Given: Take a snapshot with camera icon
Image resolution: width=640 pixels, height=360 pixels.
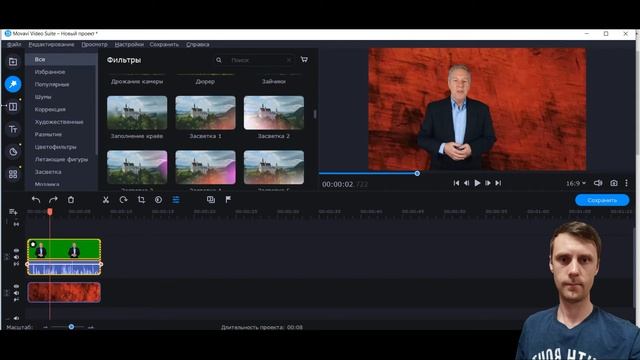Looking at the screenshot, I should (x=614, y=183).
